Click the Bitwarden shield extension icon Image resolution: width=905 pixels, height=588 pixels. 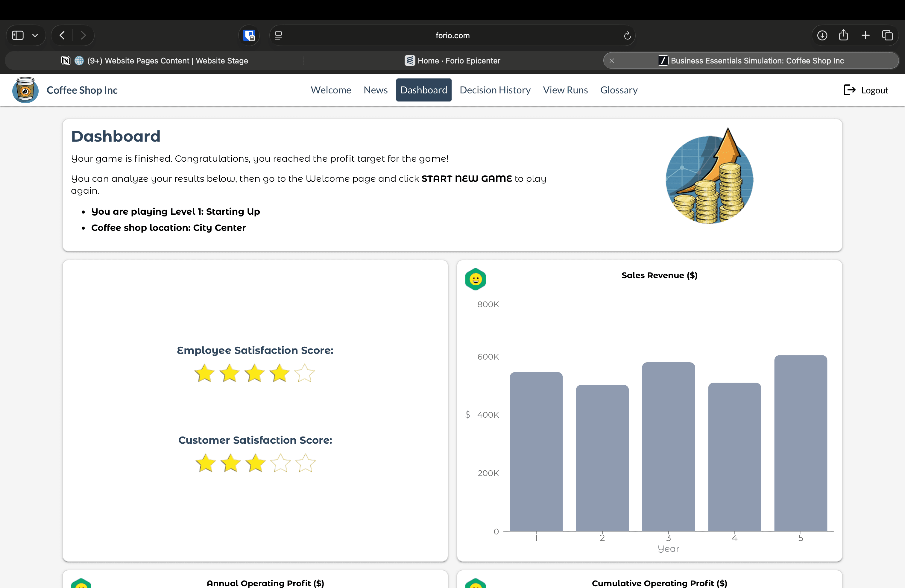point(249,35)
